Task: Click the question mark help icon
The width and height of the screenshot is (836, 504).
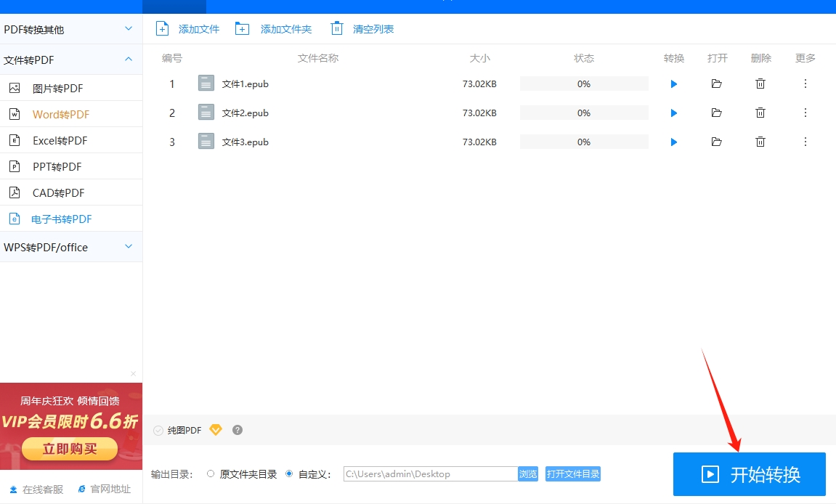Action: (238, 430)
